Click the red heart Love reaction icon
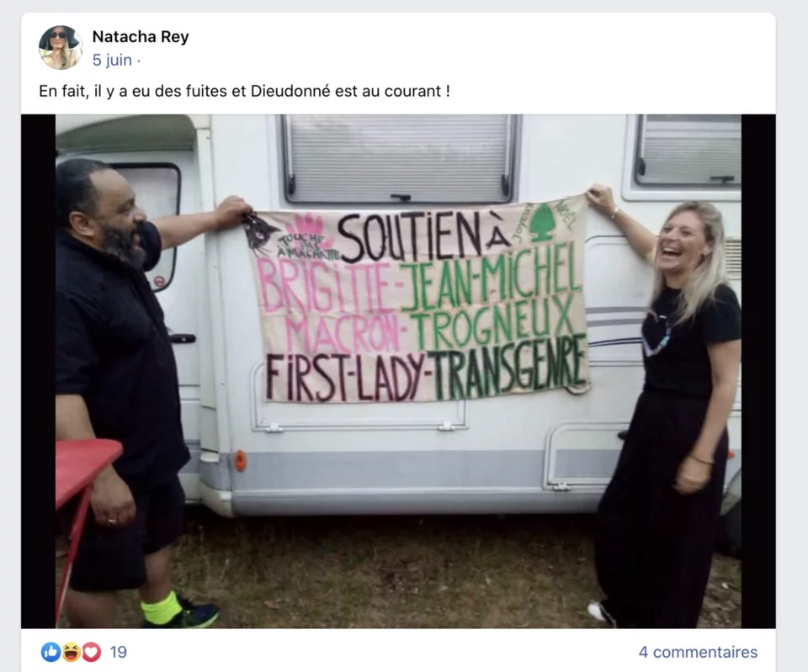 click(x=91, y=652)
